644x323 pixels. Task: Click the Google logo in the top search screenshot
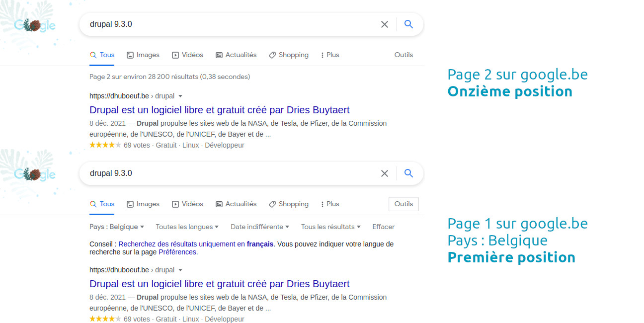(35, 25)
